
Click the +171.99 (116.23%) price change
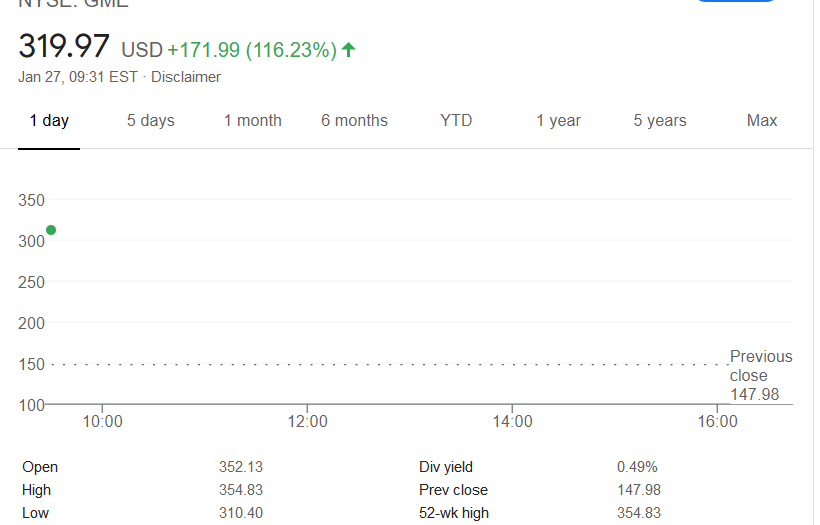tap(251, 49)
